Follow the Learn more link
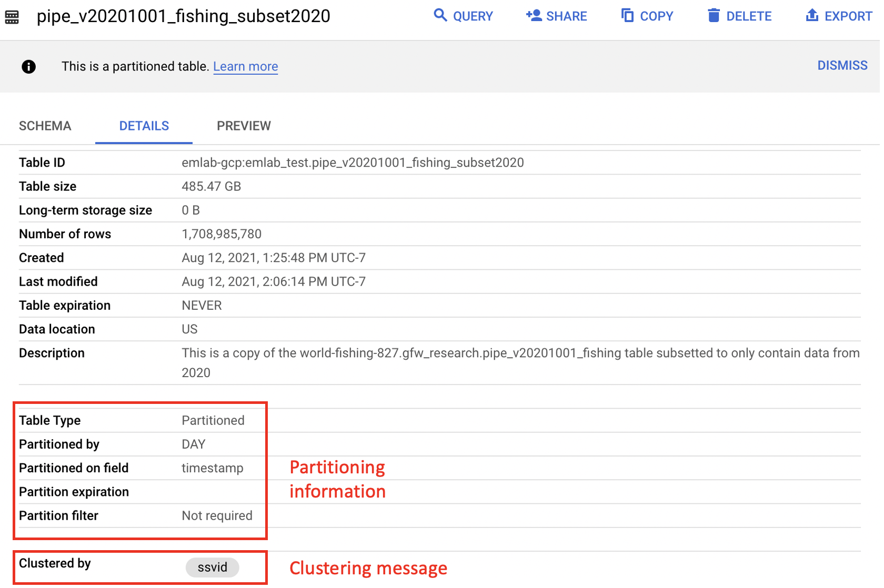Screen dimensions: 884x588 246,67
